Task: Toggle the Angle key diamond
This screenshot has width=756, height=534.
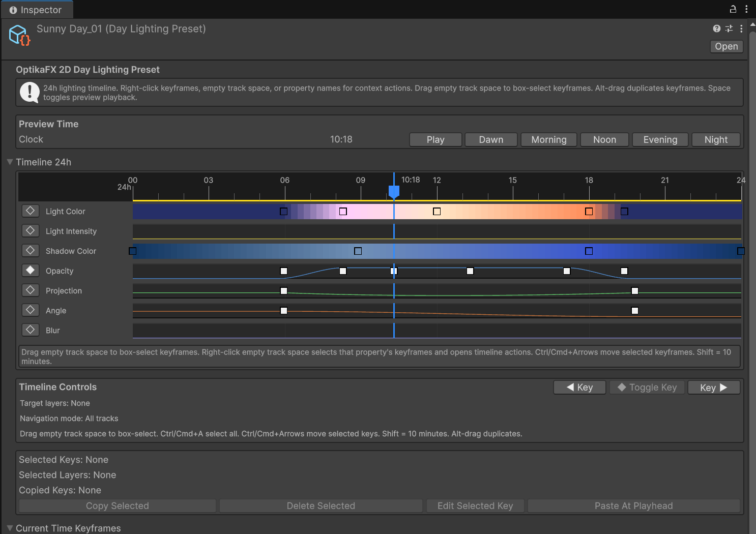Action: click(31, 310)
